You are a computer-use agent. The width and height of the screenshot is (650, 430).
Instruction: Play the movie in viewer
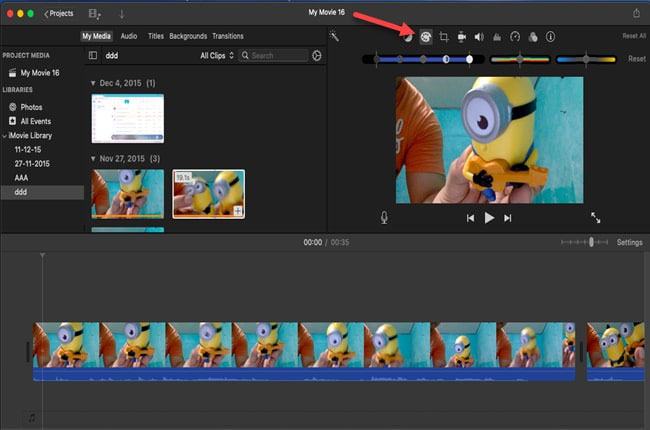click(489, 218)
